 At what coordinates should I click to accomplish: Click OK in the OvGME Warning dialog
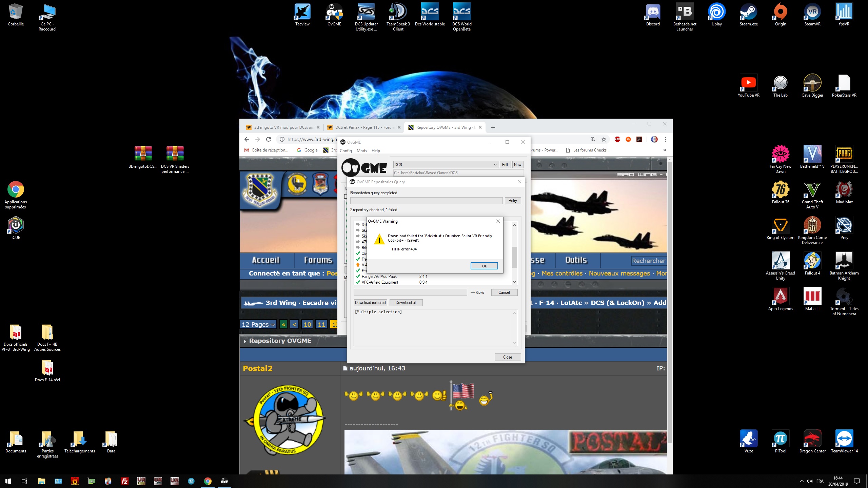484,266
